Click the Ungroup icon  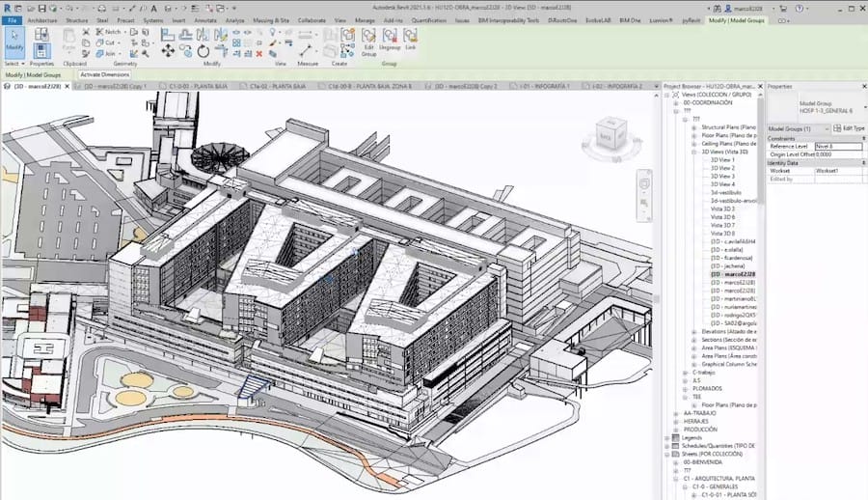[x=391, y=41]
